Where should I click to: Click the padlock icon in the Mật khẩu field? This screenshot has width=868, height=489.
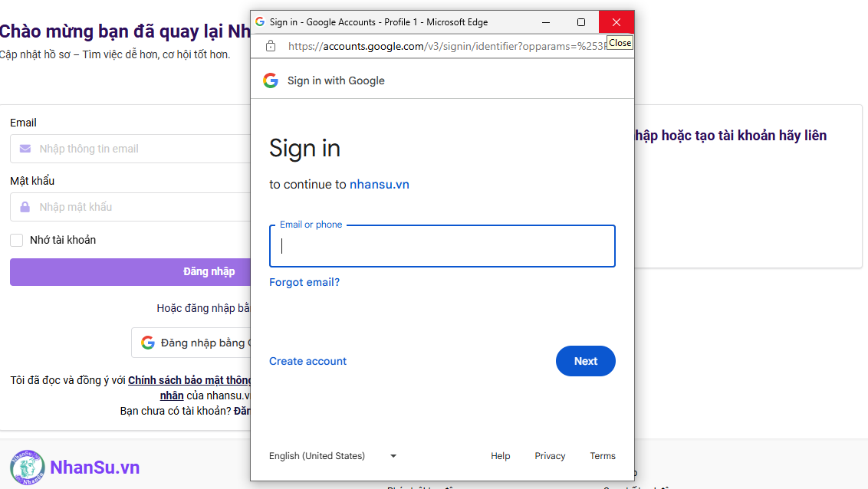click(x=25, y=207)
